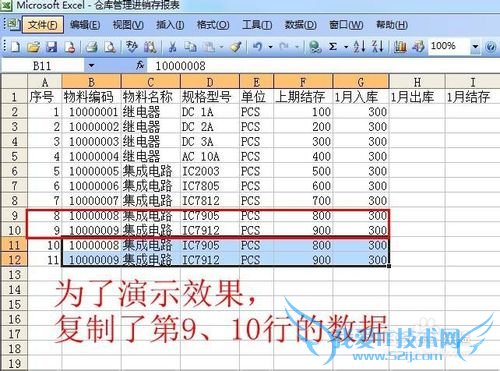The width and height of the screenshot is (500, 371).
Task: Select cell containing IC2003
Action: pyautogui.click(x=210, y=171)
